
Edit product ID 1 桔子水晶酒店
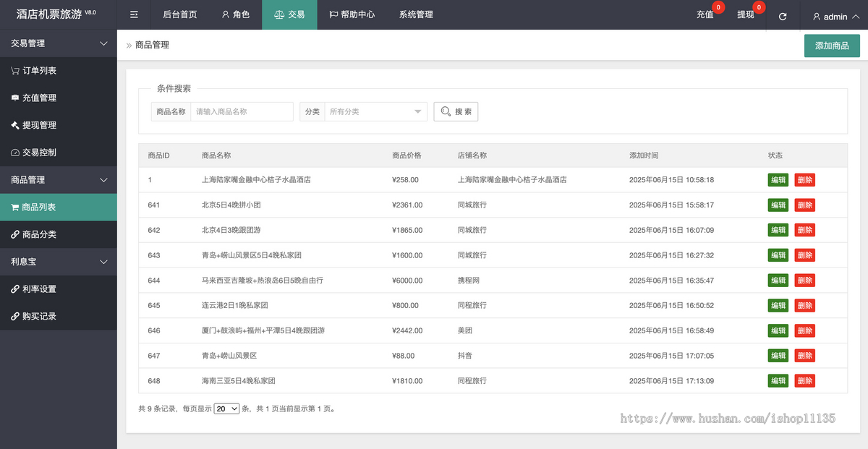click(x=778, y=180)
